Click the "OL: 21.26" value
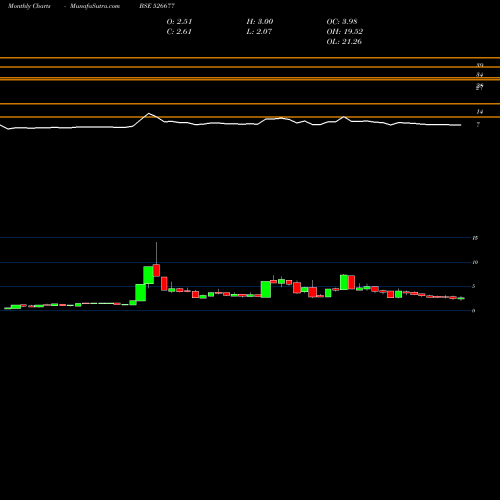The image size is (500, 500). pyautogui.click(x=344, y=41)
